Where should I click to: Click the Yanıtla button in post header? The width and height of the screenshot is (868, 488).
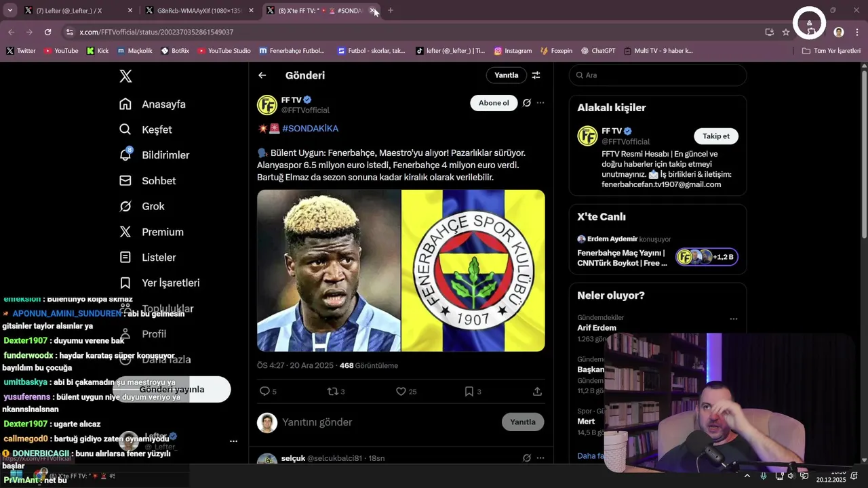coord(506,75)
